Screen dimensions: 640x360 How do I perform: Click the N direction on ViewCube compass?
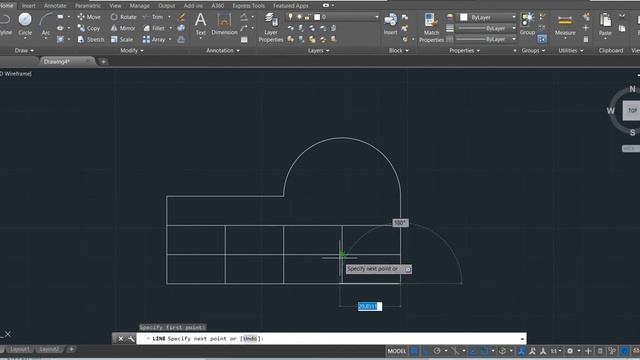coord(632,89)
